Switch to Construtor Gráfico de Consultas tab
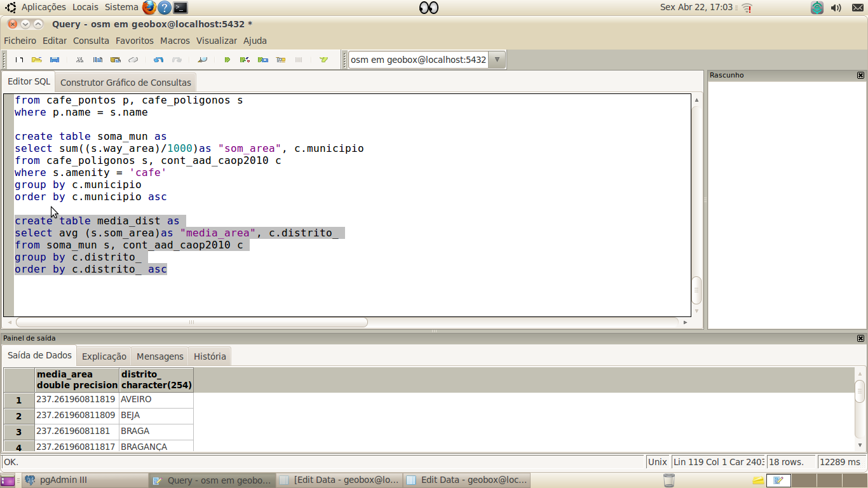This screenshot has width=868, height=488. click(x=126, y=83)
